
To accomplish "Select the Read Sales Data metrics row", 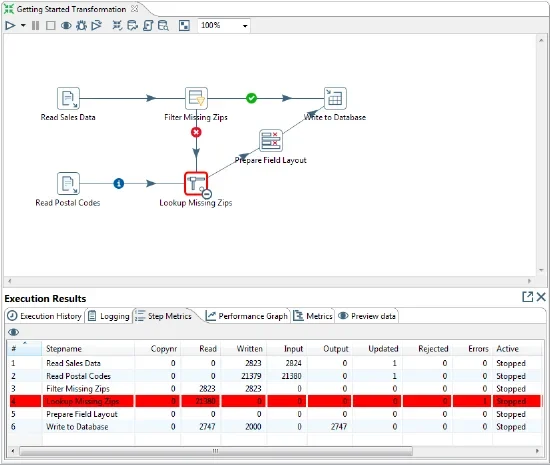I will [x=275, y=363].
